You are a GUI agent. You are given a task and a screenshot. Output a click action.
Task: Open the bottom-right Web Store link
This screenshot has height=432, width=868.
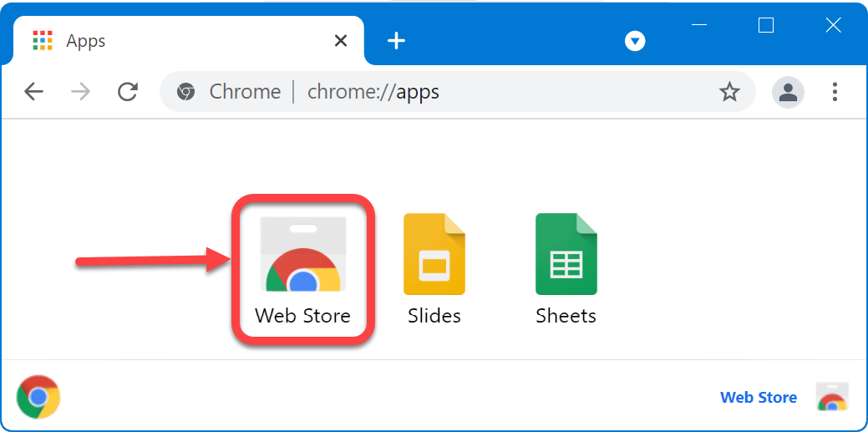759,397
